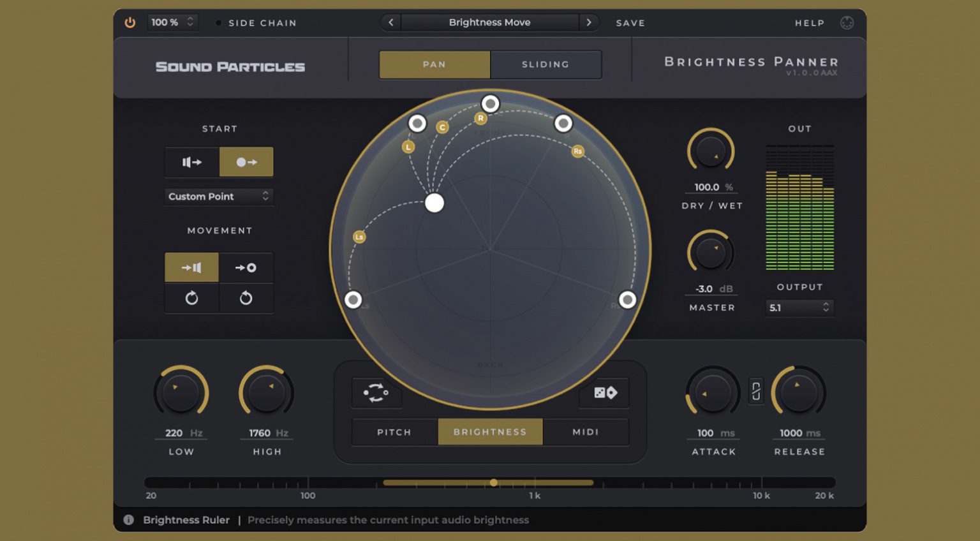The image size is (980, 541).
Task: Open the HELP section
Action: tap(809, 23)
